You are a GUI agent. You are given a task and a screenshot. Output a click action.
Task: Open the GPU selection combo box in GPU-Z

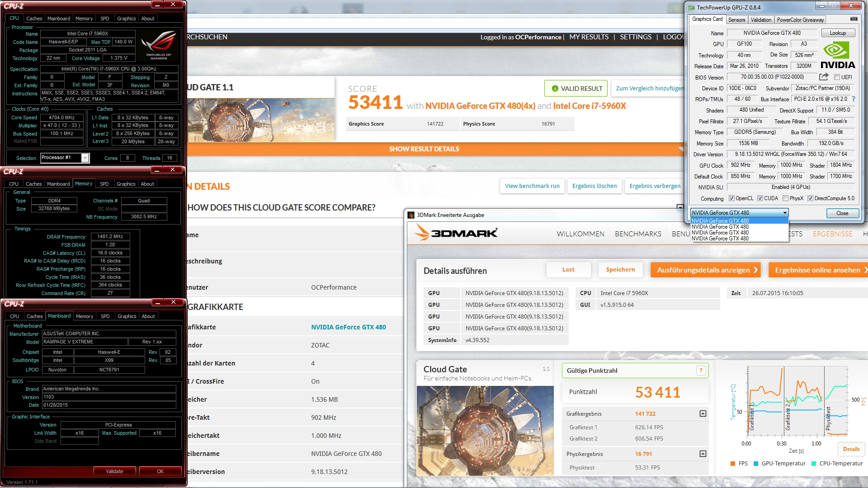point(739,213)
